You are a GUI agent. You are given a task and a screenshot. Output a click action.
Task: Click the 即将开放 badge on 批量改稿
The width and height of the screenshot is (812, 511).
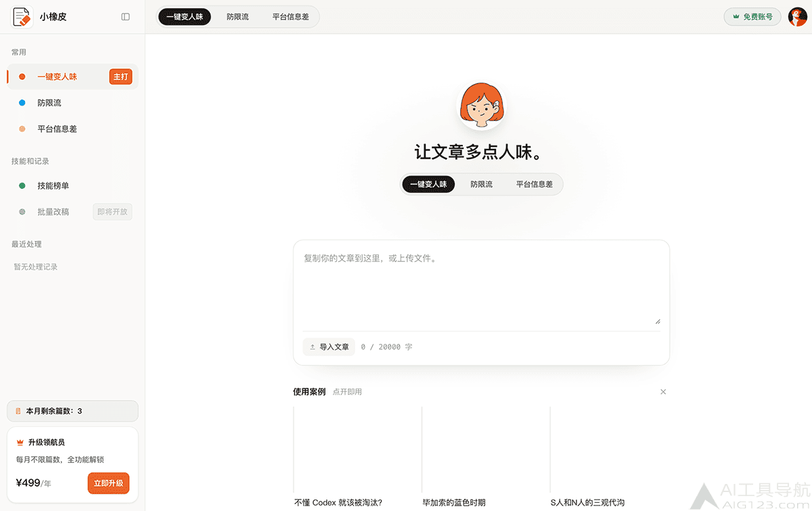click(x=112, y=212)
